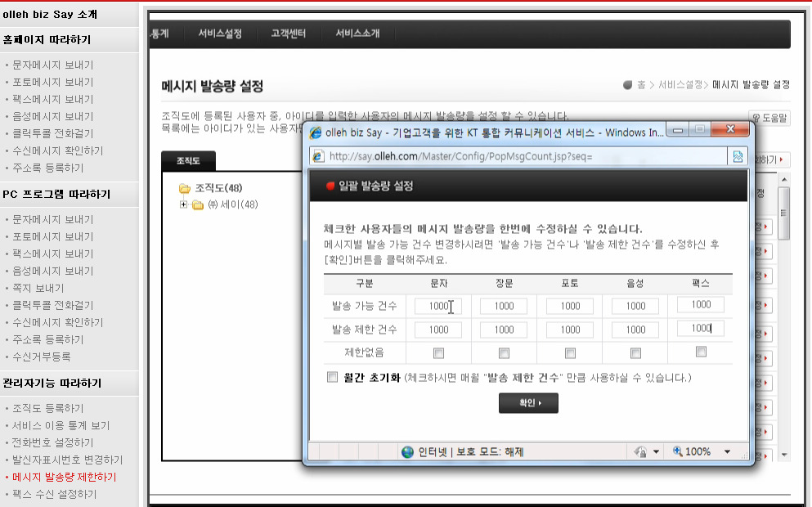Open the 통계 menu in top navigation
812x507 pixels.
pyautogui.click(x=159, y=34)
